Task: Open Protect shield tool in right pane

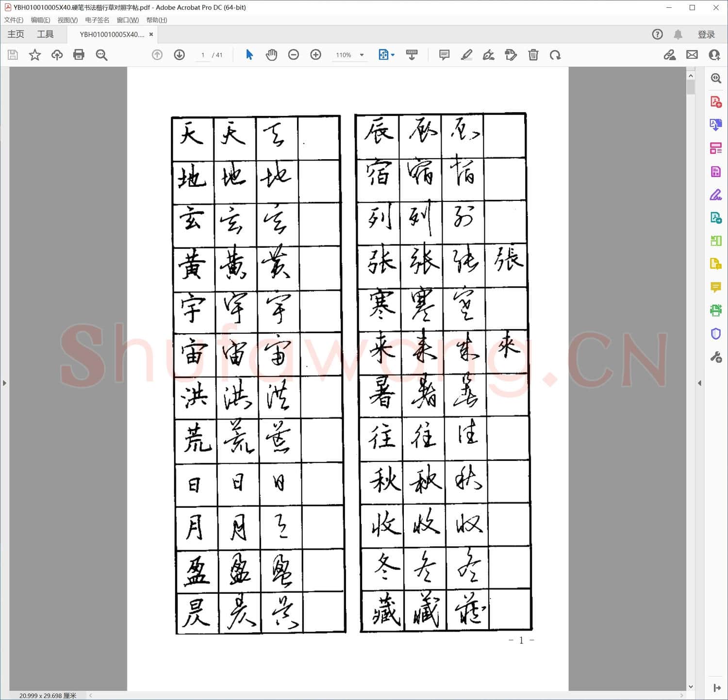Action: 716,334
